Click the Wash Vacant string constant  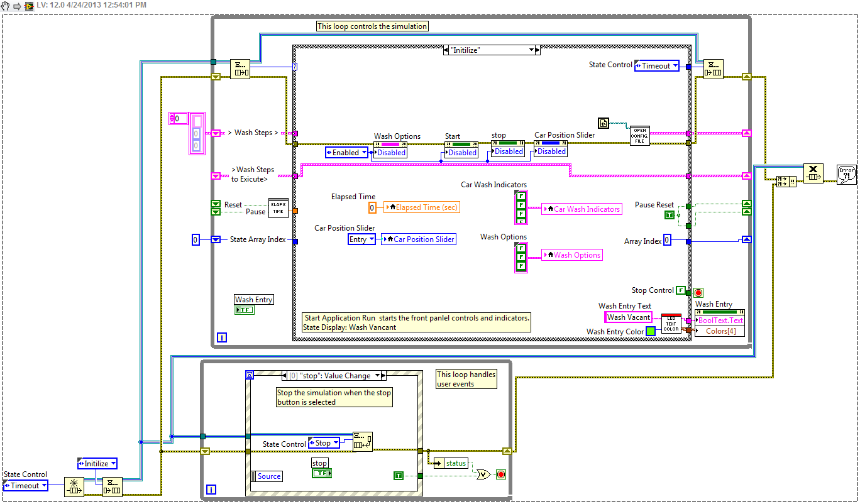point(629,317)
